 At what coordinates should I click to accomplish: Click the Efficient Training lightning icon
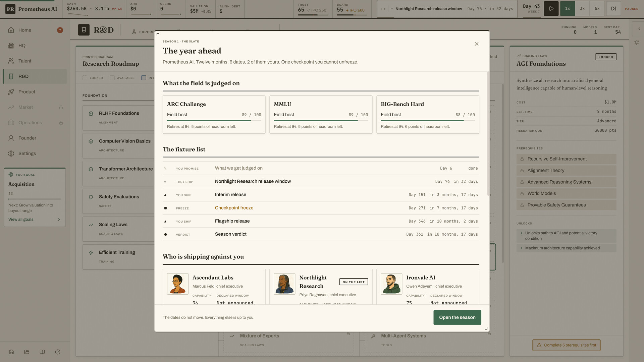tap(91, 253)
